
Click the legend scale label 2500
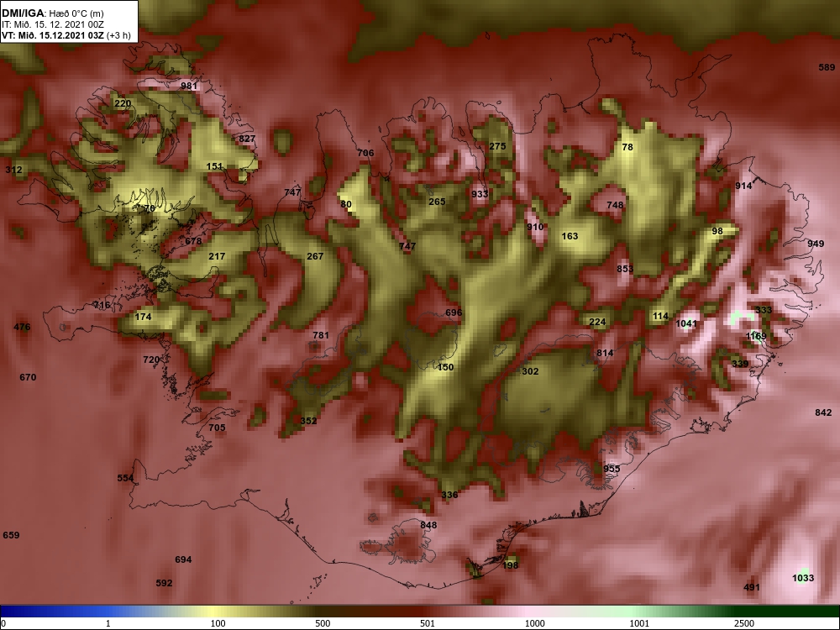(x=744, y=623)
